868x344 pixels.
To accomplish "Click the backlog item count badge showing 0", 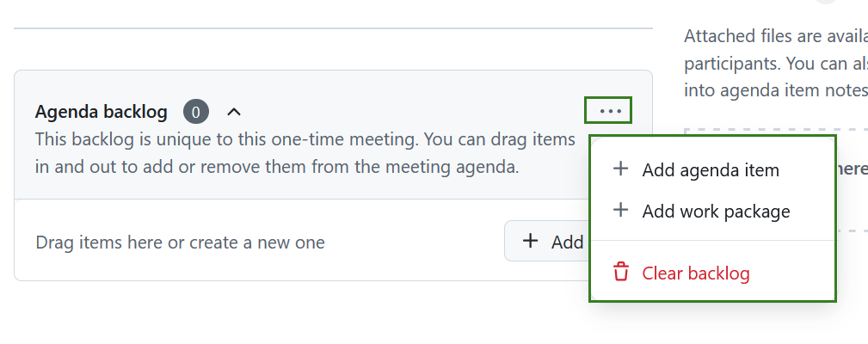I will click(x=196, y=112).
